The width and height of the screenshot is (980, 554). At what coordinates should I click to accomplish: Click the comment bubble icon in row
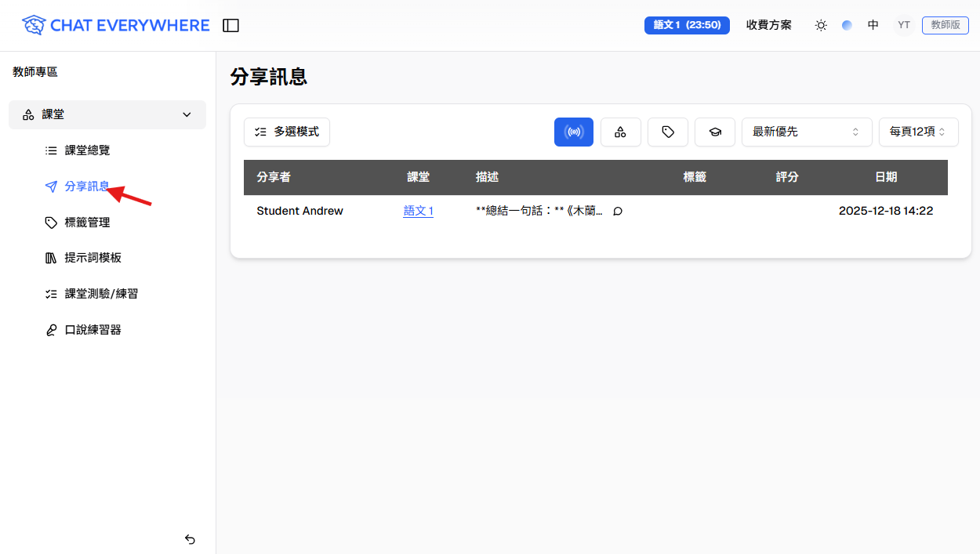click(618, 211)
